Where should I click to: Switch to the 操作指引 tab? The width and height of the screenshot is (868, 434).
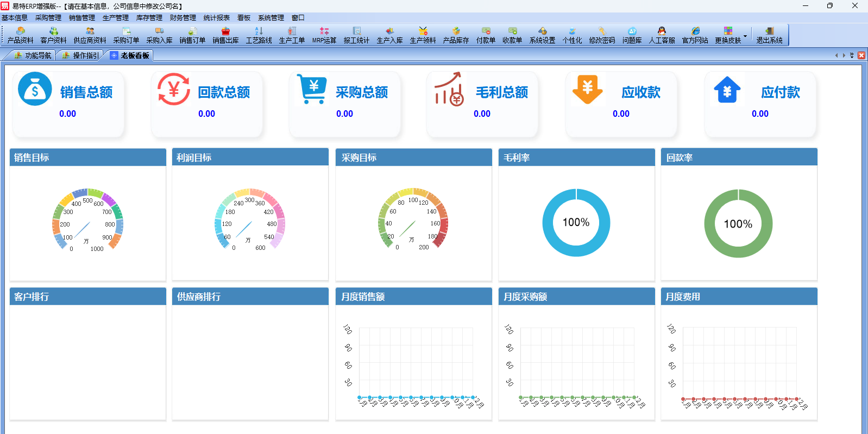tap(81, 55)
